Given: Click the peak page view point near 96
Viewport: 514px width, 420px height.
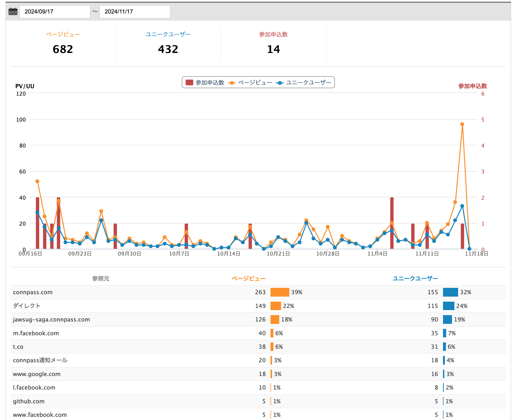Looking at the screenshot, I should pos(462,124).
